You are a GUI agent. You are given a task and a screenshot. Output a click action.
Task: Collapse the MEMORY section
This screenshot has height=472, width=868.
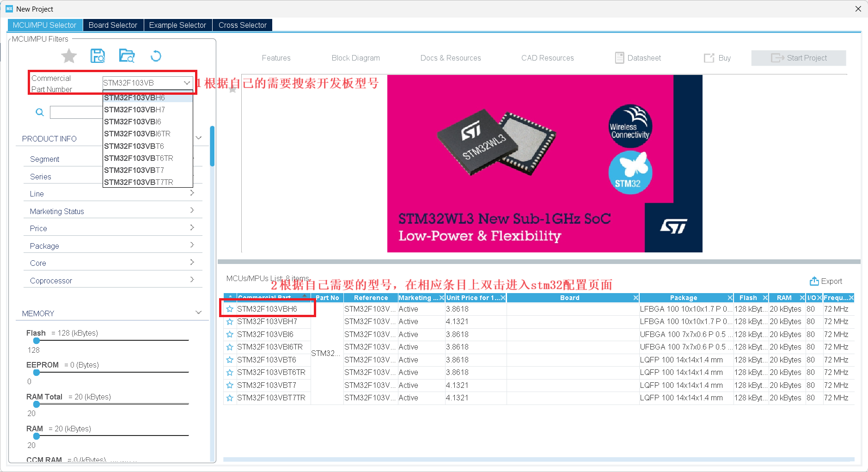coord(199,313)
